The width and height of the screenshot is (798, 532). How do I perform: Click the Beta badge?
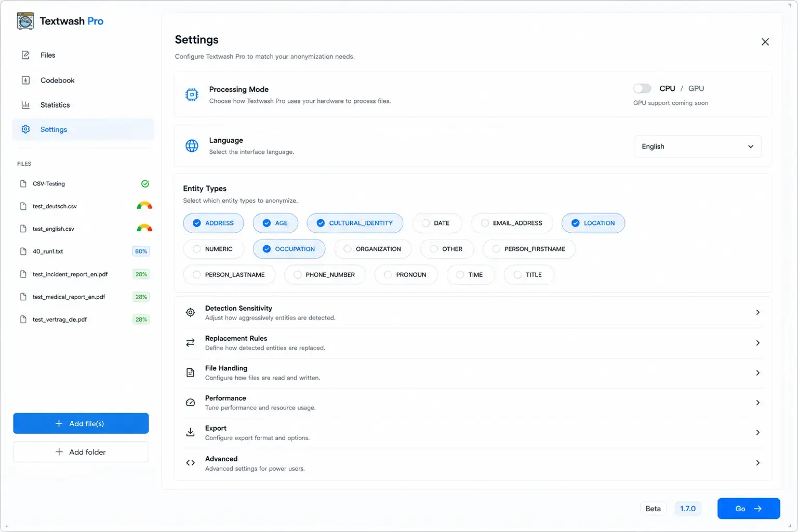pos(653,509)
